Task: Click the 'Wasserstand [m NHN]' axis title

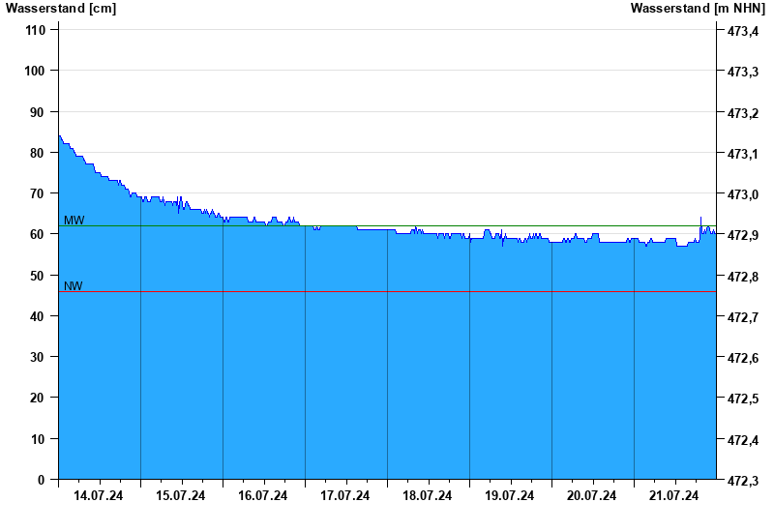Action: [x=698, y=8]
